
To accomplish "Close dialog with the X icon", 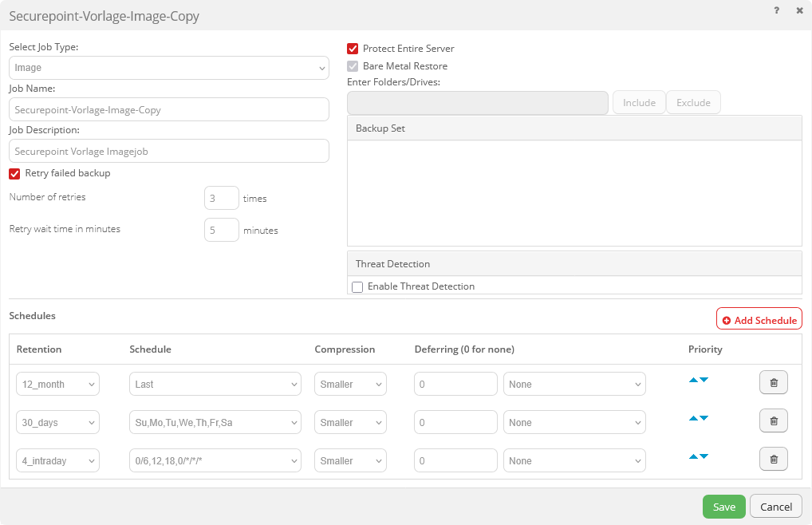I will pos(799,10).
